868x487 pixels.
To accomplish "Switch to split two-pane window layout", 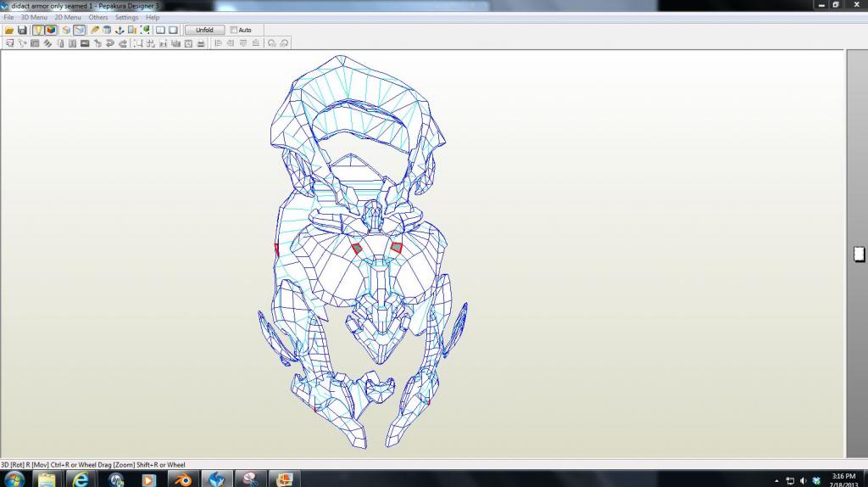I will [160, 30].
